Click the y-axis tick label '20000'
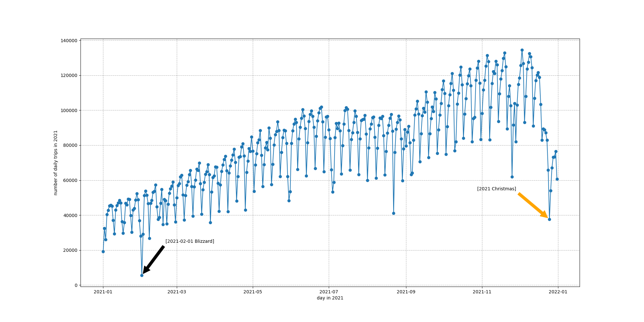This screenshot has height=322, width=644. (71, 250)
